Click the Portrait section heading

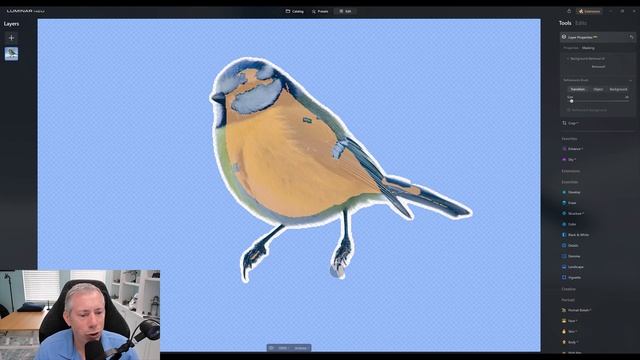(x=568, y=300)
